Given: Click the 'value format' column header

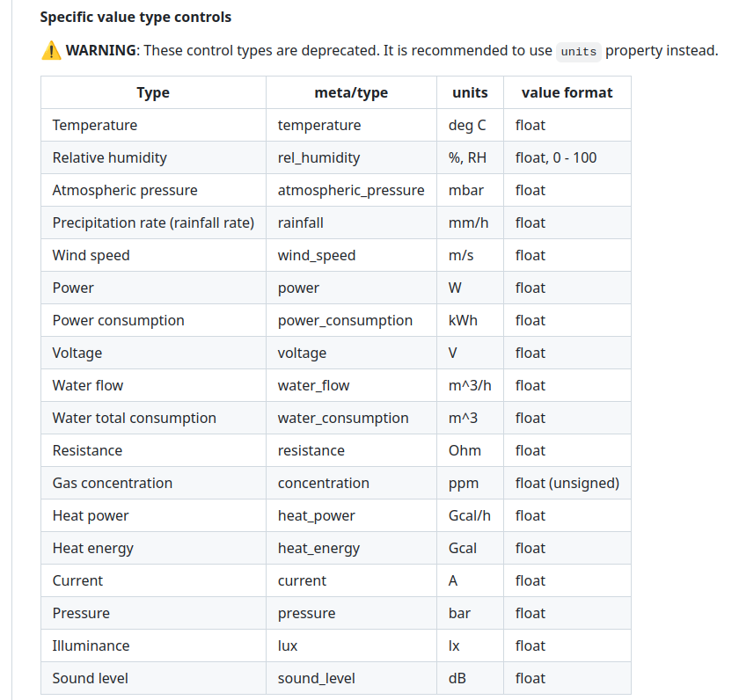Looking at the screenshot, I should [x=567, y=92].
